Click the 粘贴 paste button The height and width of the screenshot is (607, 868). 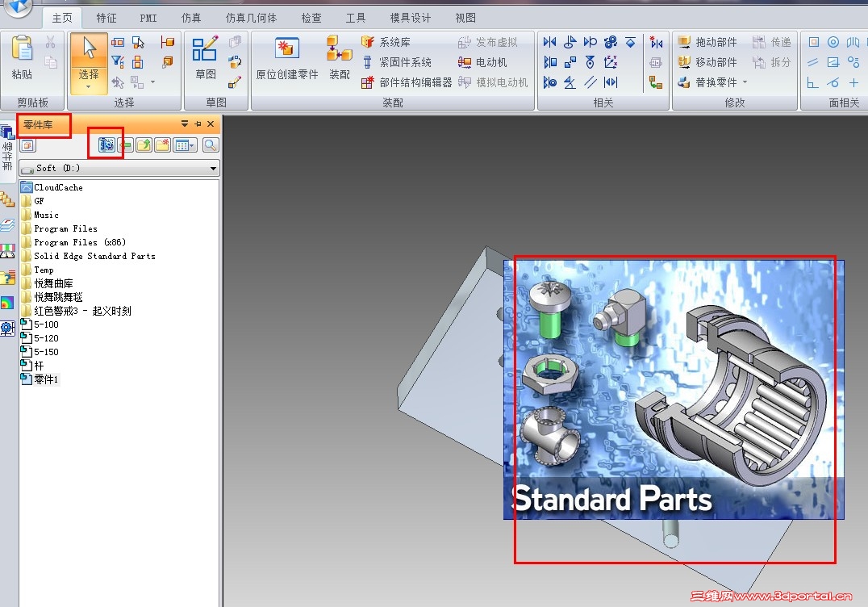point(22,58)
